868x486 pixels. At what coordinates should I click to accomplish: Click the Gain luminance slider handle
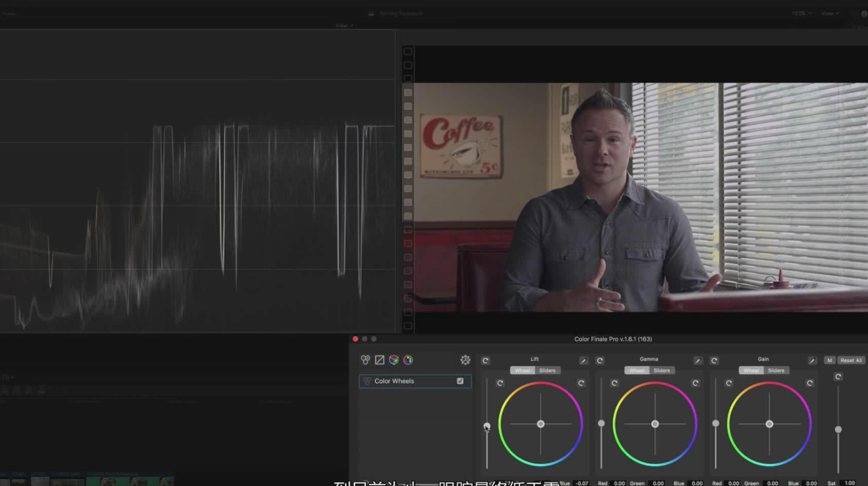point(716,423)
